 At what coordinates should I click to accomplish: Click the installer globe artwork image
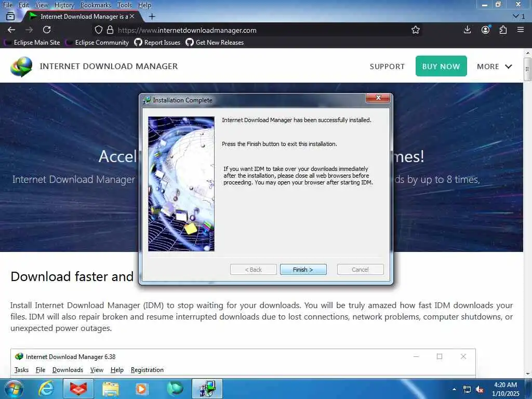coord(181,184)
